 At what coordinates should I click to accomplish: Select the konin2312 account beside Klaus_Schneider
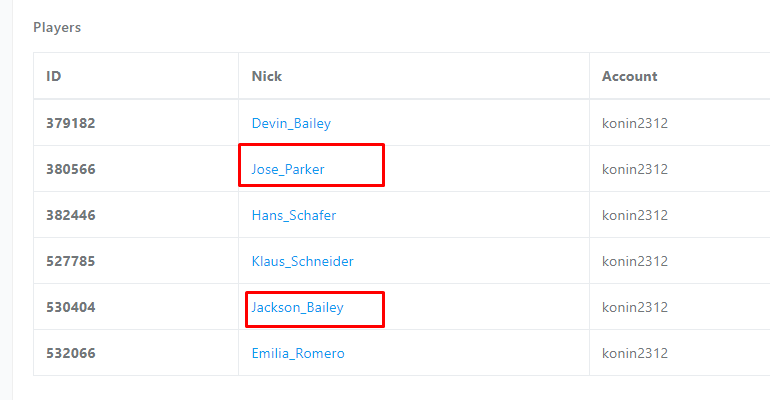point(634,261)
